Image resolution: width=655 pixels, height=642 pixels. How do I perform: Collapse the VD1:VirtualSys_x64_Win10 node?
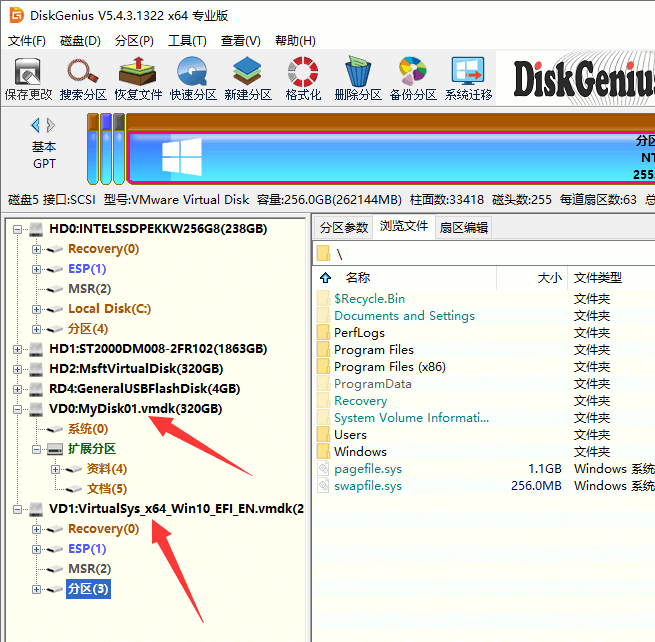click(17, 509)
